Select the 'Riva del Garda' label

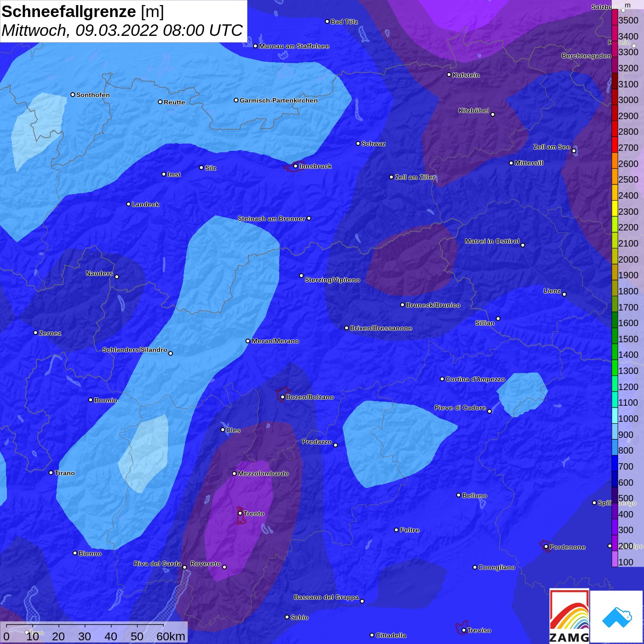(x=157, y=563)
